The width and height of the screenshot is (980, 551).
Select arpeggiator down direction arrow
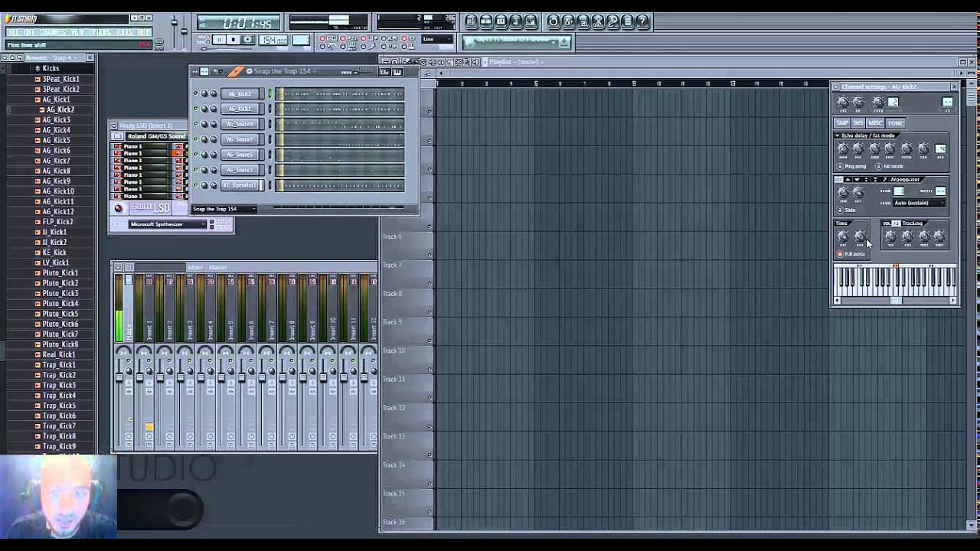(857, 180)
